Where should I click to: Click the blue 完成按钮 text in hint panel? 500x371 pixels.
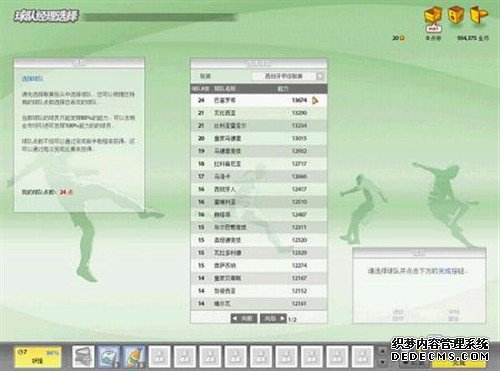451,271
